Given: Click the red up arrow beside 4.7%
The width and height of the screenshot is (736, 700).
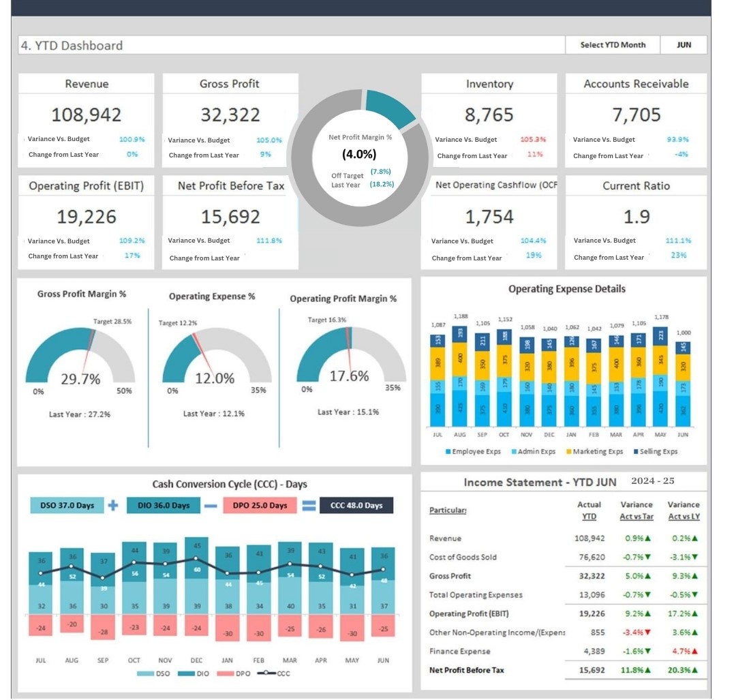Looking at the screenshot, I should (694, 652).
